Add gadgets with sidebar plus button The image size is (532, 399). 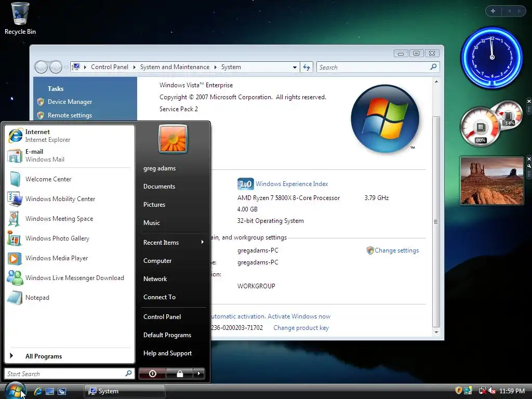pos(493,11)
